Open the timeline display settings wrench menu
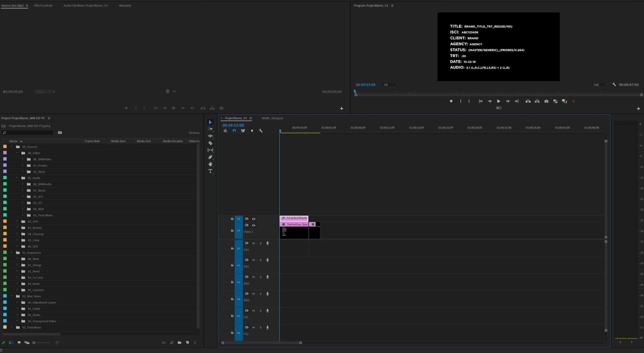This screenshot has height=353, width=644. point(261,131)
